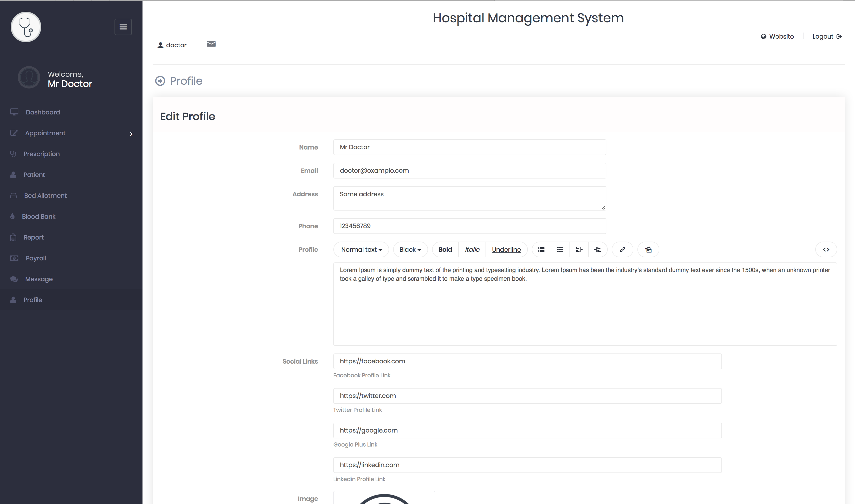Click the Logout arrow icon
855x504 pixels.
[839, 37]
